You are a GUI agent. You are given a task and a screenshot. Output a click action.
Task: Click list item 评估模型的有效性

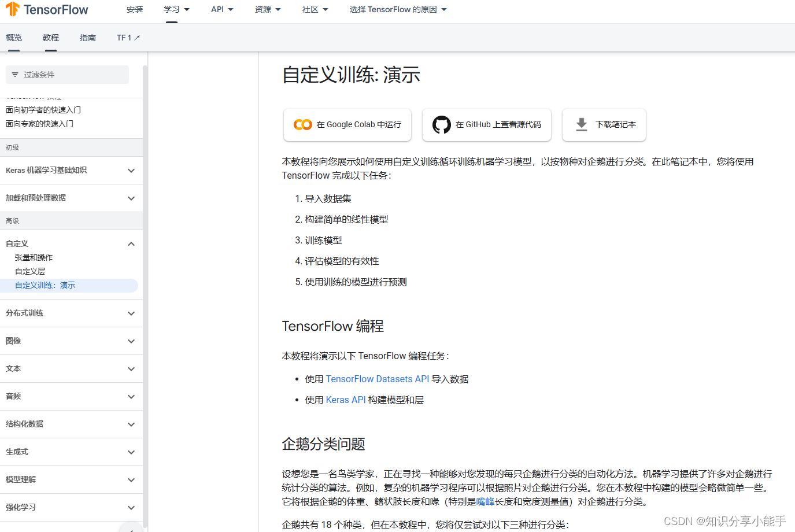click(342, 261)
